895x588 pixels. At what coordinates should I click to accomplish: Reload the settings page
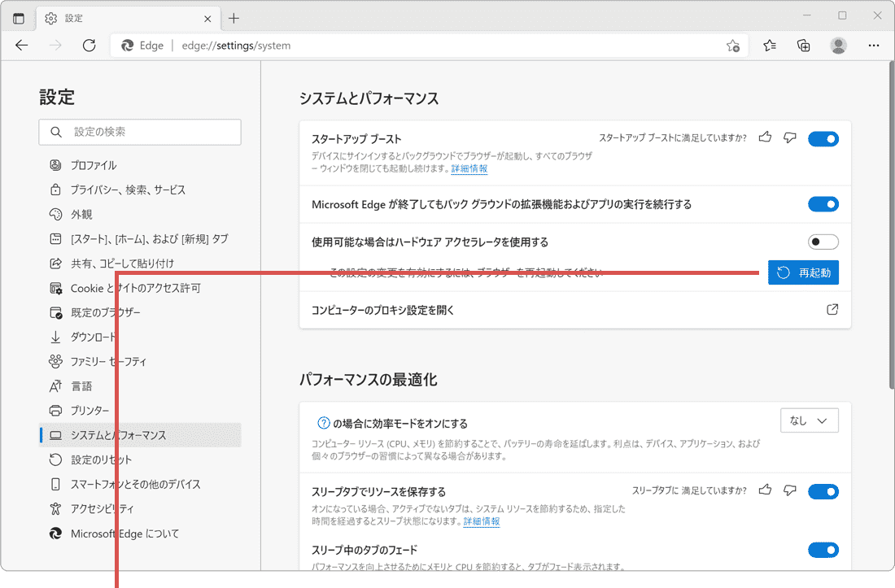89,46
